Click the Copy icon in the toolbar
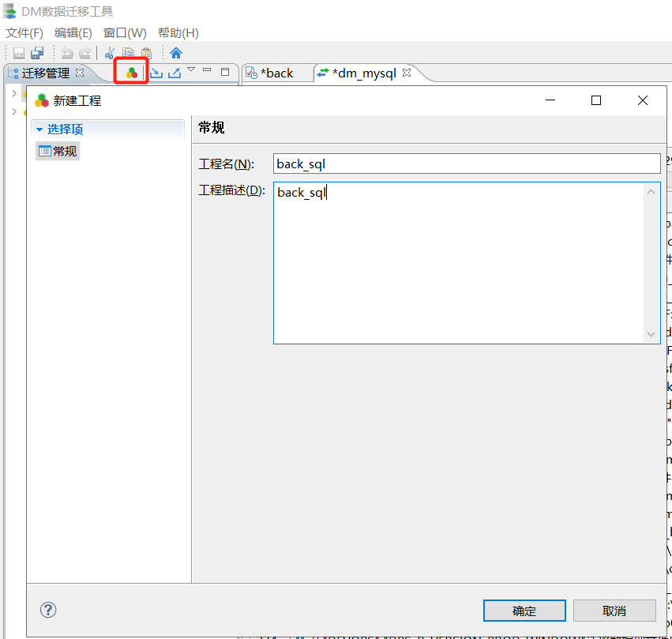The height and width of the screenshot is (639, 672). 128,53
